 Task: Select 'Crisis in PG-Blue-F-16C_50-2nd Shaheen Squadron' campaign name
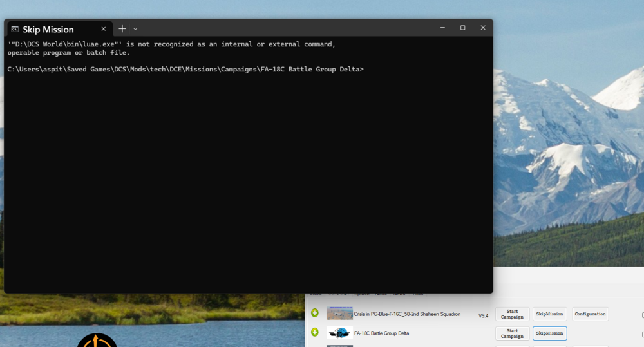pyautogui.click(x=407, y=314)
